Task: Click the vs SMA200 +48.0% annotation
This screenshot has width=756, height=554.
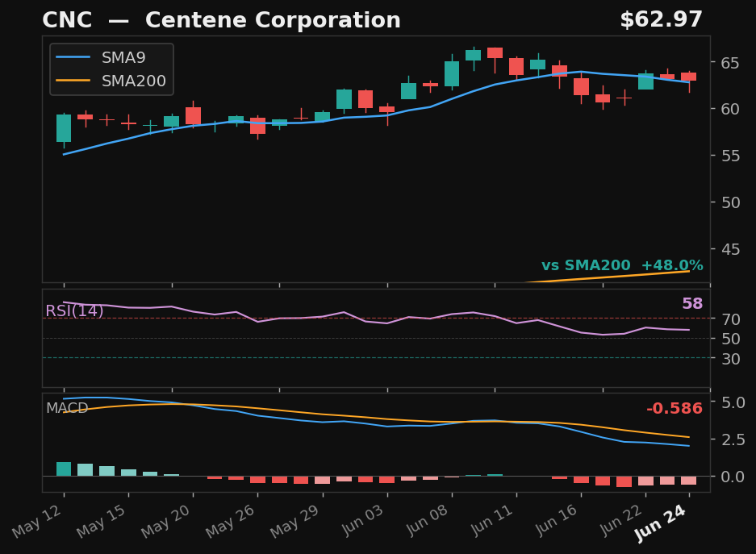Action: point(622,265)
